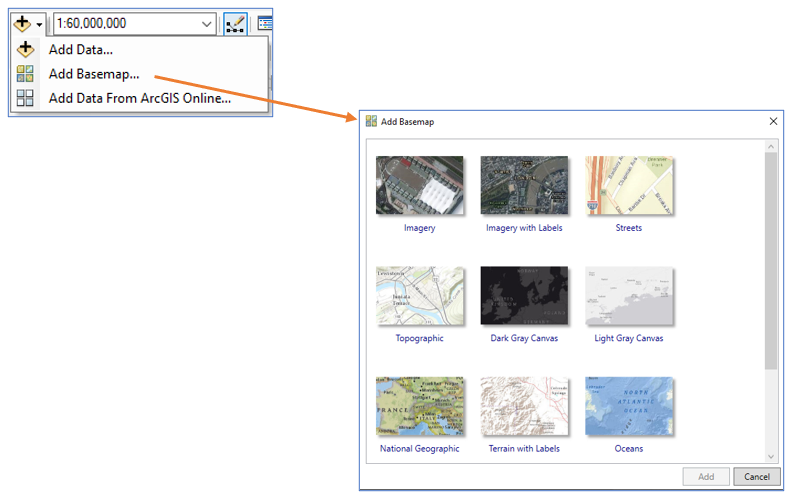790x501 pixels.
Task: Click the Oceans label text
Action: click(x=629, y=449)
